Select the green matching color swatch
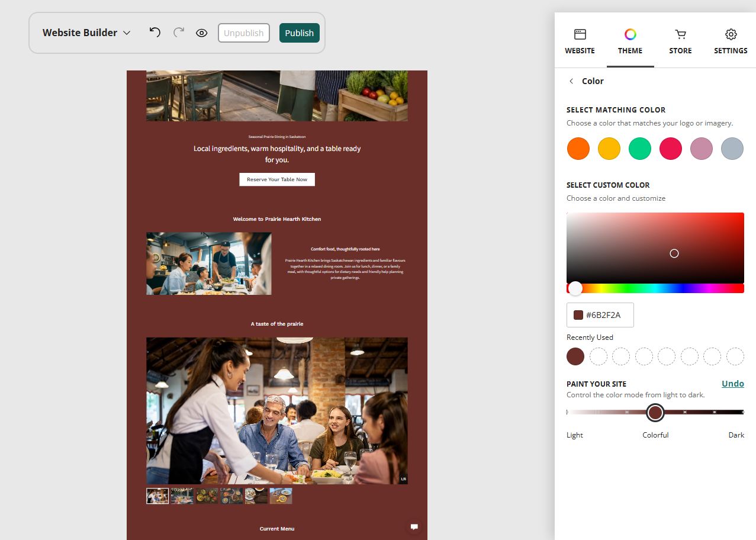This screenshot has height=540, width=756. pos(640,149)
